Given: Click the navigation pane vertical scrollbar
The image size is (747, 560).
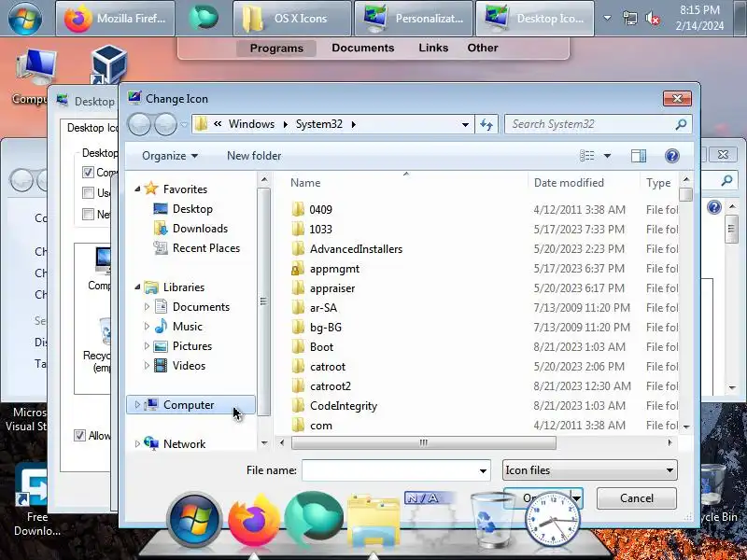Looking at the screenshot, I should [x=263, y=301].
